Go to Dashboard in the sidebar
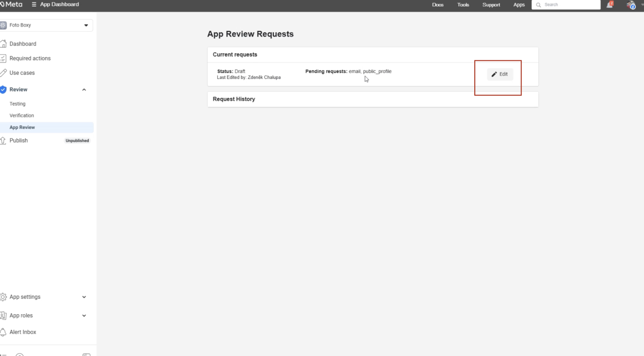Screen dimensions: 644x356 pyautogui.click(x=23, y=44)
